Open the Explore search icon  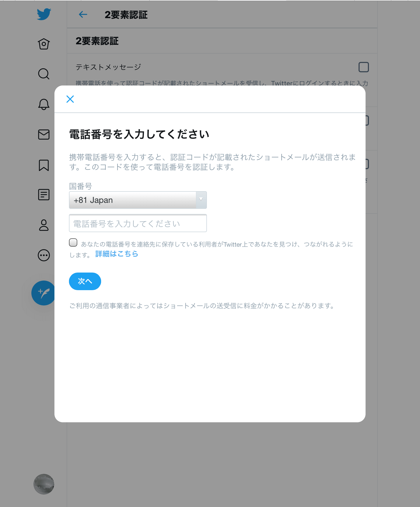coord(44,74)
